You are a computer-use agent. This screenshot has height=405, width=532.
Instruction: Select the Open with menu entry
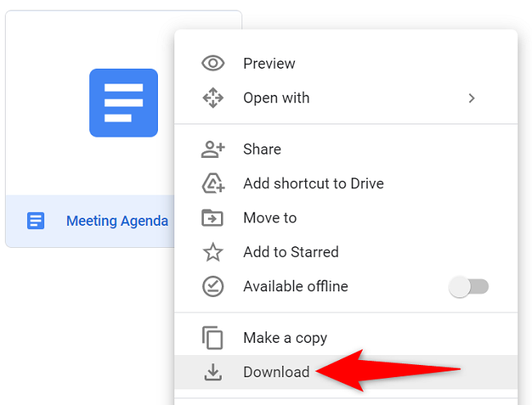(346, 98)
